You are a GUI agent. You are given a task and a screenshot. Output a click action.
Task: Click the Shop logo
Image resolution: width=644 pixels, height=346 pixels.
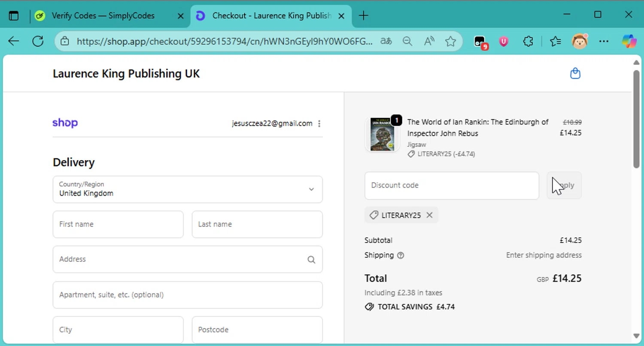tap(65, 123)
